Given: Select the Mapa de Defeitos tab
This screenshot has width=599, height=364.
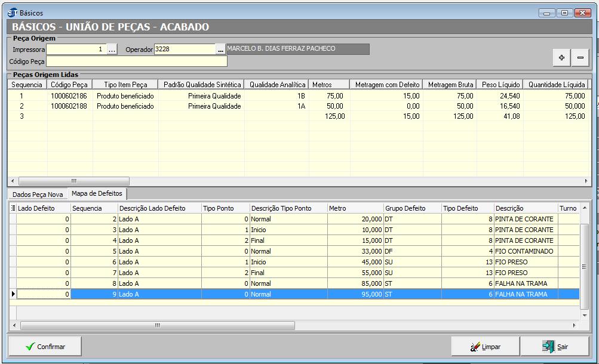Looking at the screenshot, I should click(96, 194).
